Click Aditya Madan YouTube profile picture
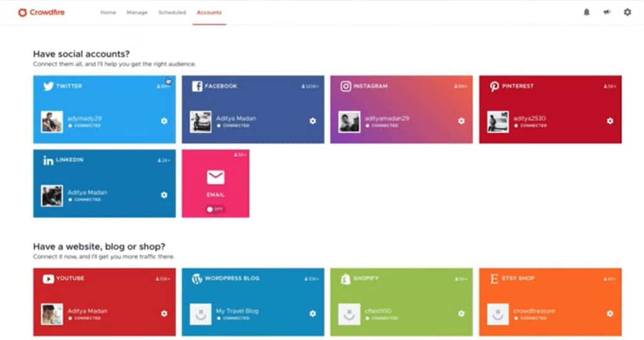The height and width of the screenshot is (340, 644). point(52,314)
